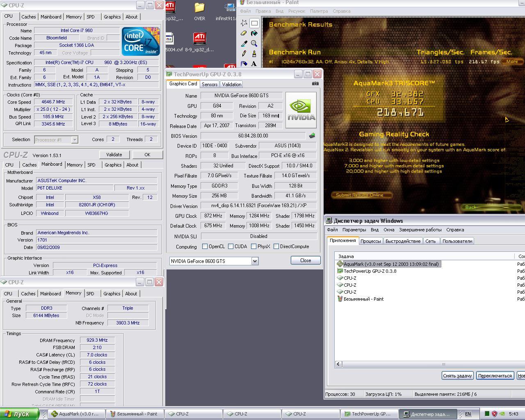Select the Безымянный - Paint task row
Screen dimensions: 525x420
point(363,299)
